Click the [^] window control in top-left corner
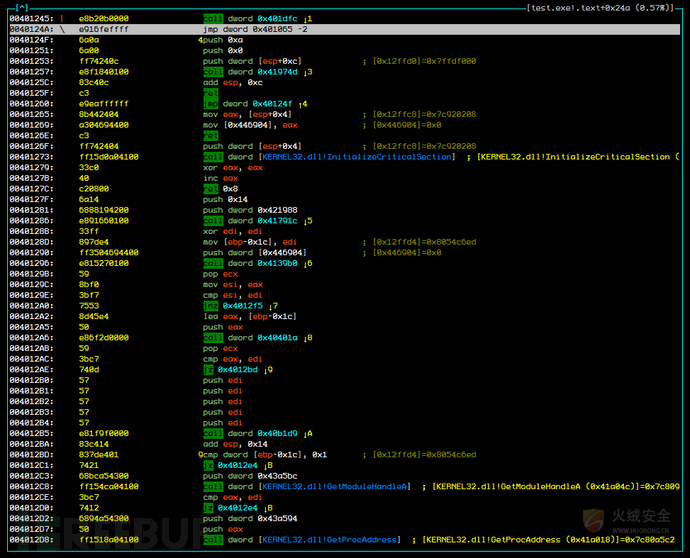This screenshot has height=558, width=690. (22, 7)
